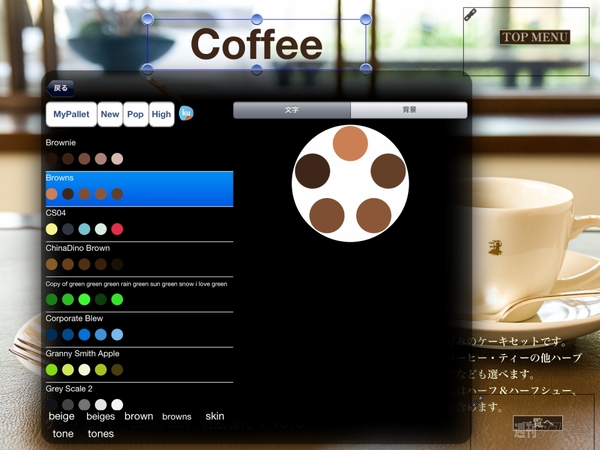Image resolution: width=600 pixels, height=450 pixels.
Task: Tap the back button labeled 戻る
Action: pos(60,88)
